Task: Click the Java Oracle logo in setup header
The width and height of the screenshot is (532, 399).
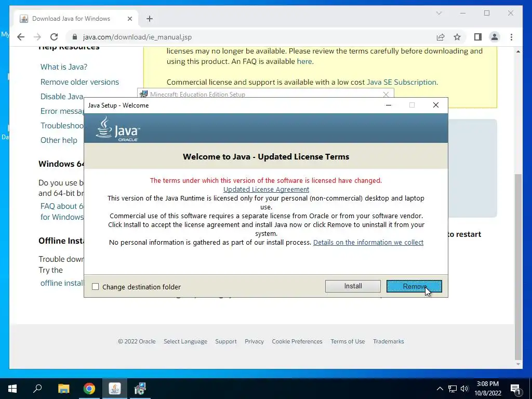Action: (118, 129)
